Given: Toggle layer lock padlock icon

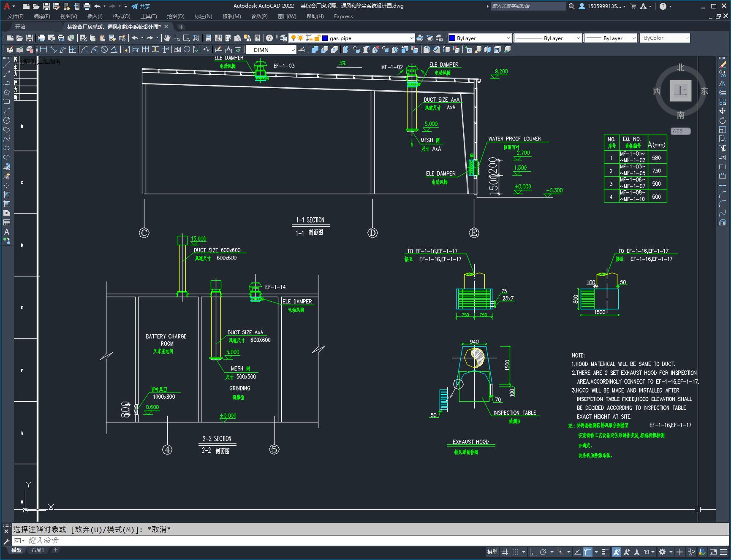Looking at the screenshot, I should tap(317, 38).
